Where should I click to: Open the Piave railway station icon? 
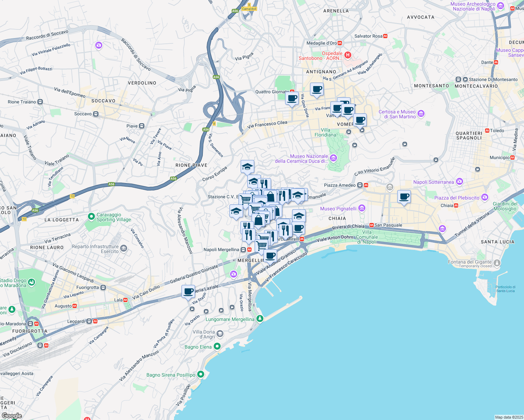pos(142,126)
